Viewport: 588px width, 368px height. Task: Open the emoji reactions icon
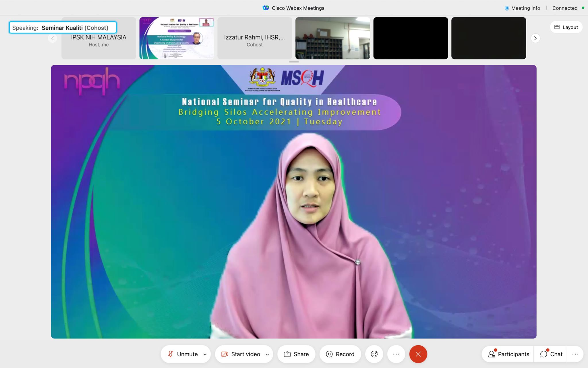click(374, 354)
